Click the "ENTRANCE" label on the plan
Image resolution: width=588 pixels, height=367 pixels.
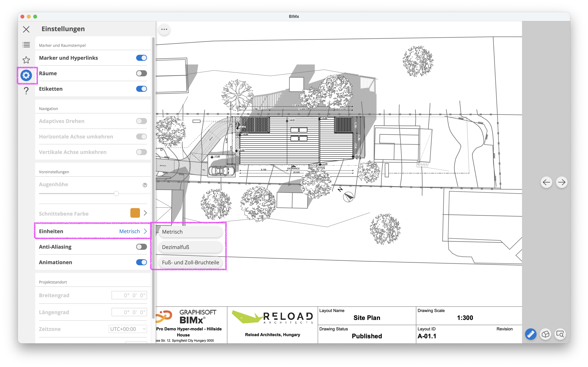point(293,168)
